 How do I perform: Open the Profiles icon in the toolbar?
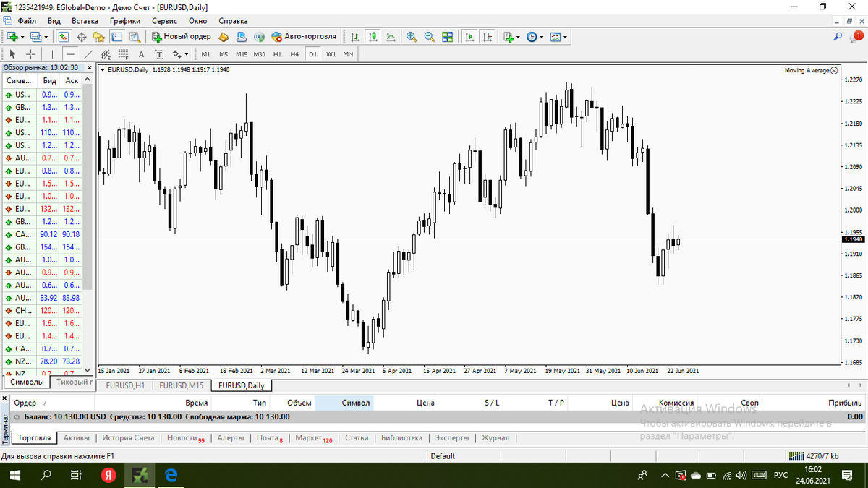36,36
